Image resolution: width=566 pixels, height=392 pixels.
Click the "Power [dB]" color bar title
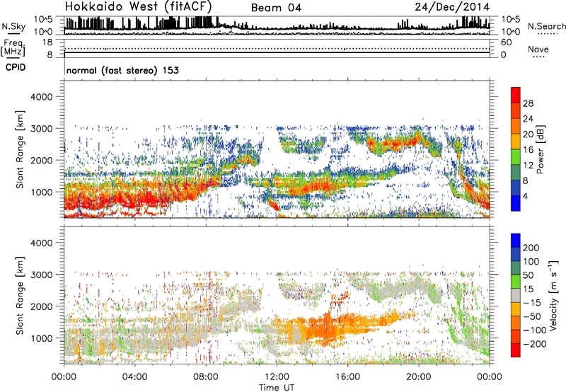point(541,149)
